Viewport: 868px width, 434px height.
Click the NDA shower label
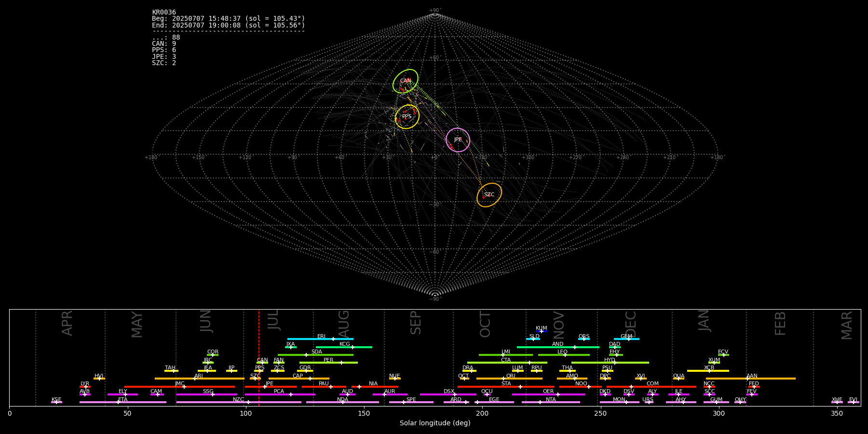[x=343, y=400]
